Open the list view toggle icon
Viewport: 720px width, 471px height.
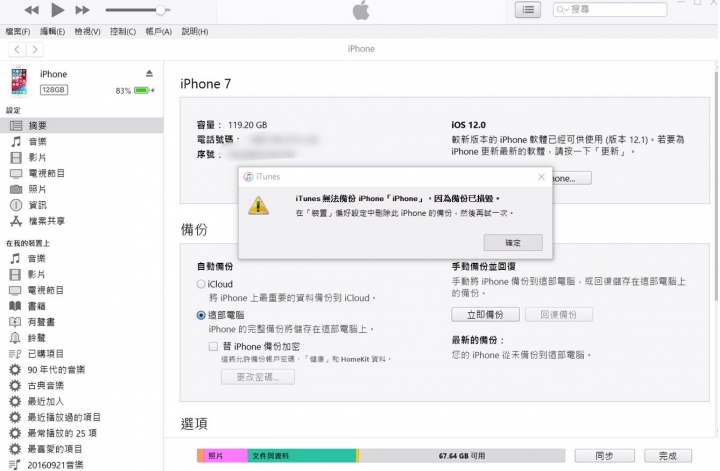click(x=528, y=10)
